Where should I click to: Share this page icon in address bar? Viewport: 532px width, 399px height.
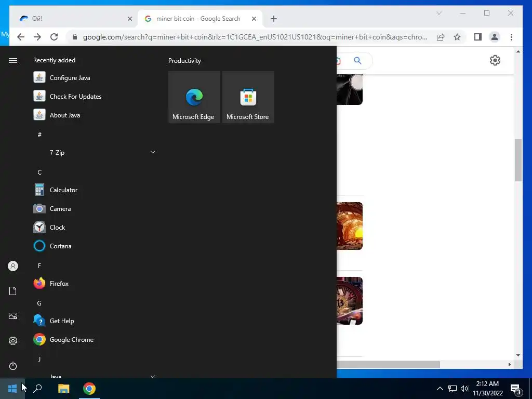tap(441, 37)
